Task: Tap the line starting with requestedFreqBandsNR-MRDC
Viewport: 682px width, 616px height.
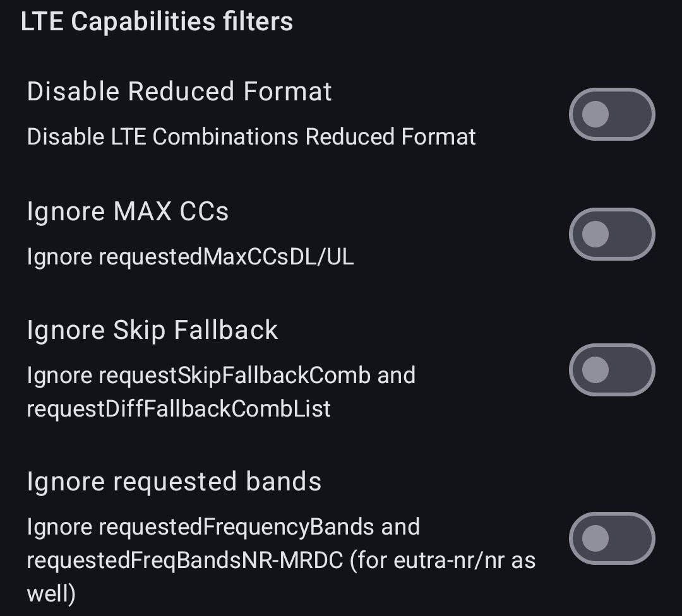Action: coord(281,560)
